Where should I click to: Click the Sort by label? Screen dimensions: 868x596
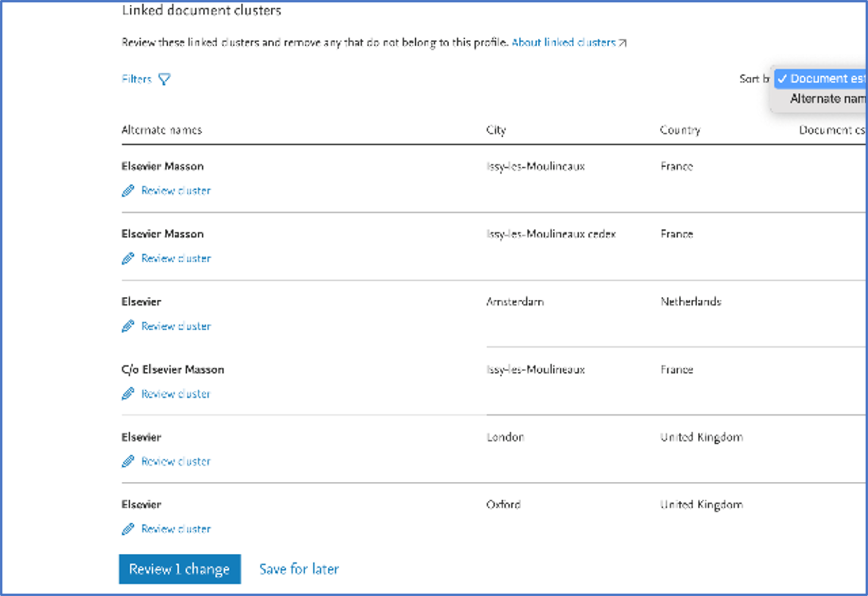click(x=754, y=79)
